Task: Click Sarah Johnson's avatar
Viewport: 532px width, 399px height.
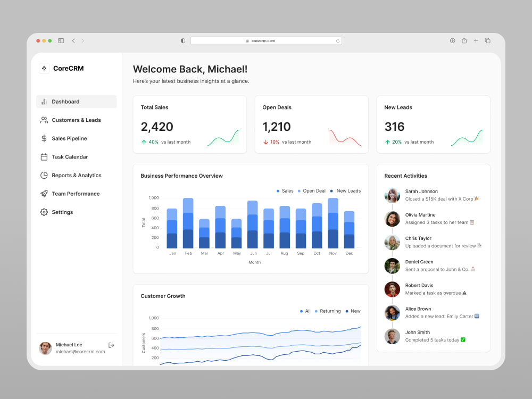Action: [392, 195]
